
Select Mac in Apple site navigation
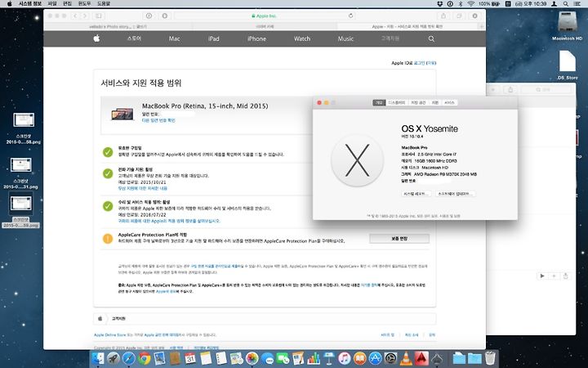tap(174, 38)
